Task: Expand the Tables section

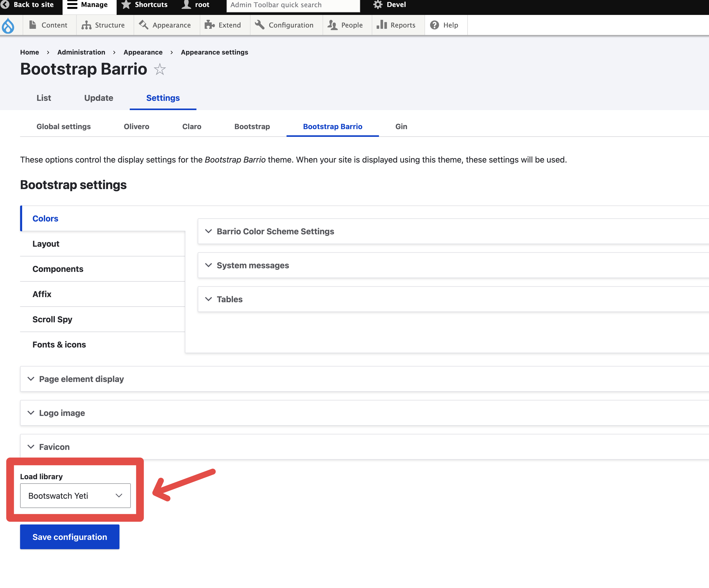Action: point(230,299)
